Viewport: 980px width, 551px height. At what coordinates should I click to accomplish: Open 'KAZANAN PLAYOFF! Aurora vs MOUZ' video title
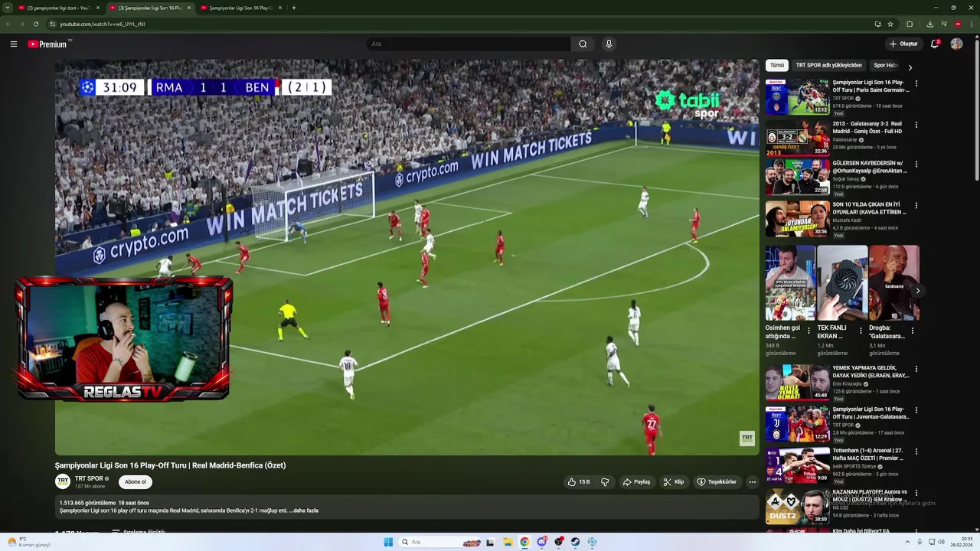870,495
